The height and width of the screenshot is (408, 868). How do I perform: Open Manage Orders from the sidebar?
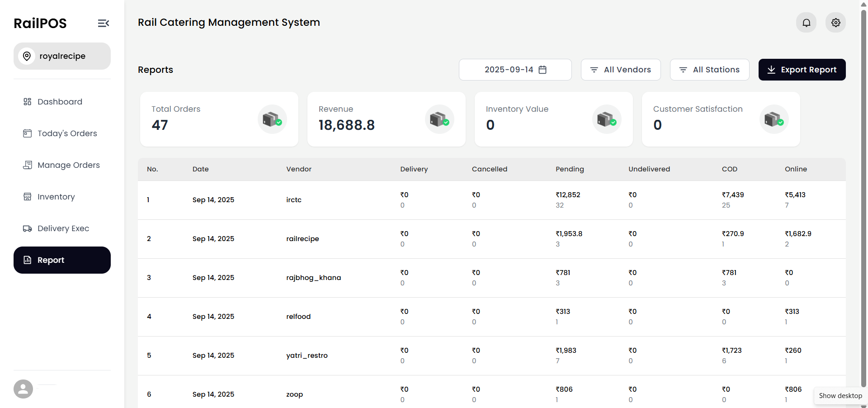click(69, 165)
